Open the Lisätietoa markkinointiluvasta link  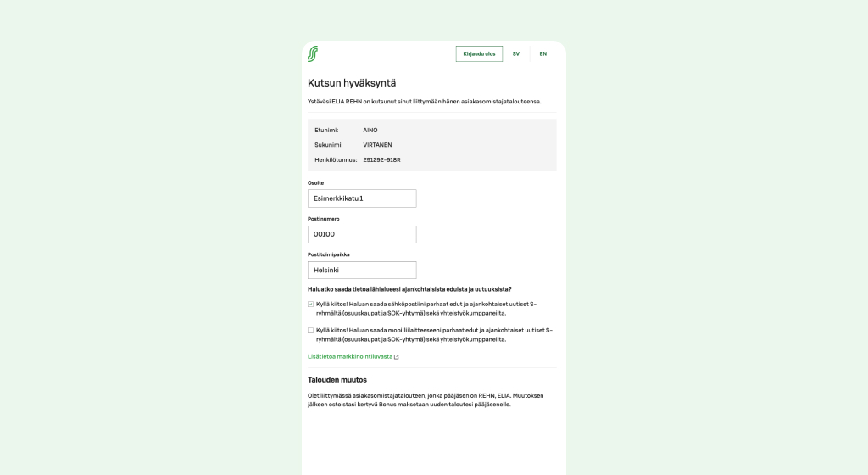click(350, 357)
